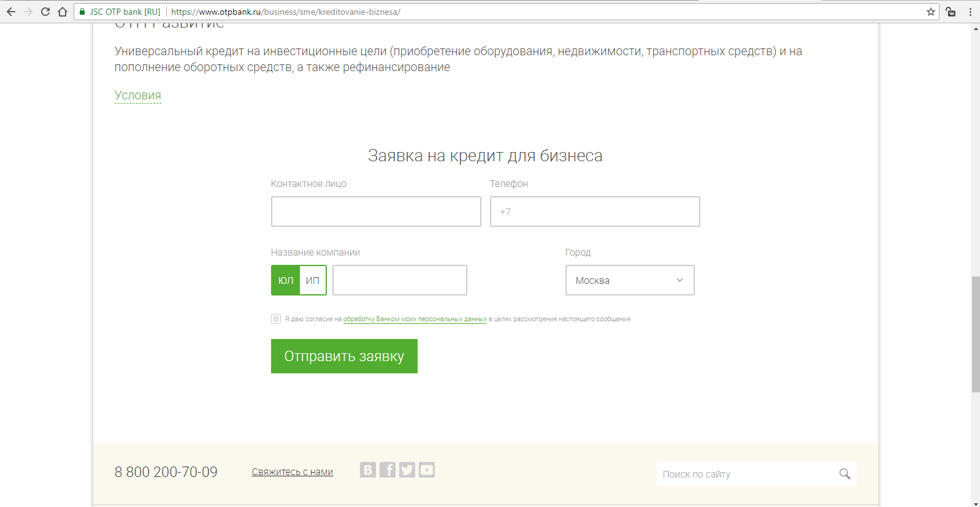Image resolution: width=980 pixels, height=507 pixels.
Task: Click the magnifier icon in site search
Action: coord(844,474)
